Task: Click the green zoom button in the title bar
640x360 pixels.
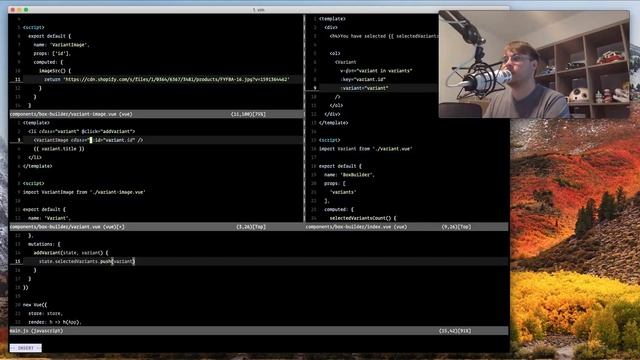Action: click(x=26, y=9)
